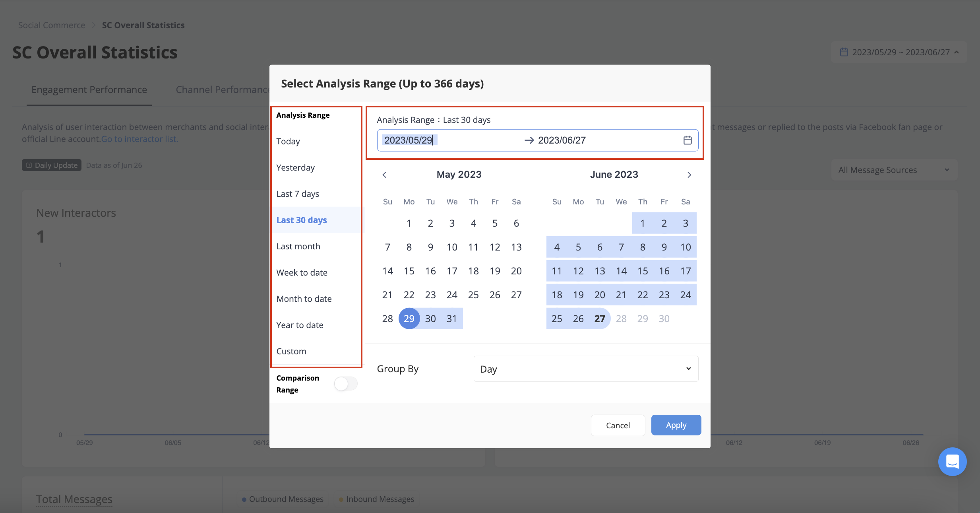This screenshot has height=513, width=980.
Task: Expand the 2023/05/29 ~ 2023/06/27 range selector
Action: pos(899,52)
